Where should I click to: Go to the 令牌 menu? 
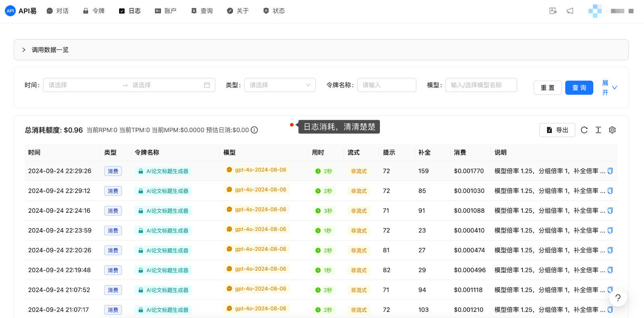[94, 11]
